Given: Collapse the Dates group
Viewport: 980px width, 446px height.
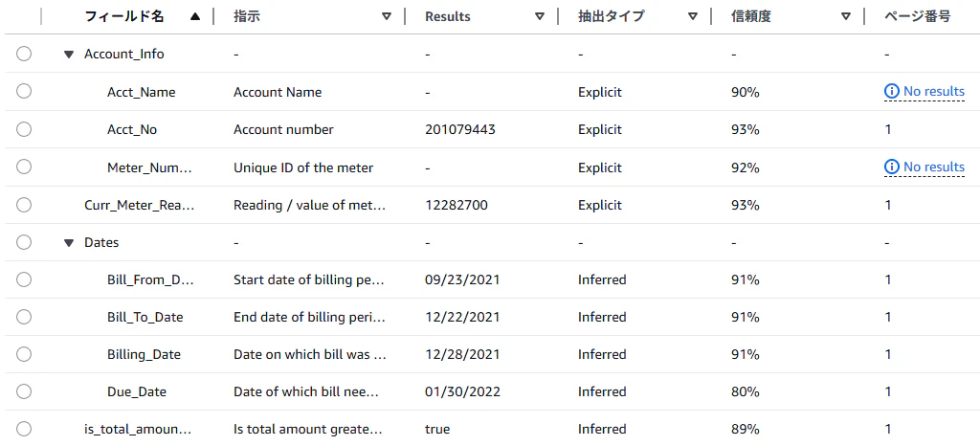Looking at the screenshot, I should [69, 242].
